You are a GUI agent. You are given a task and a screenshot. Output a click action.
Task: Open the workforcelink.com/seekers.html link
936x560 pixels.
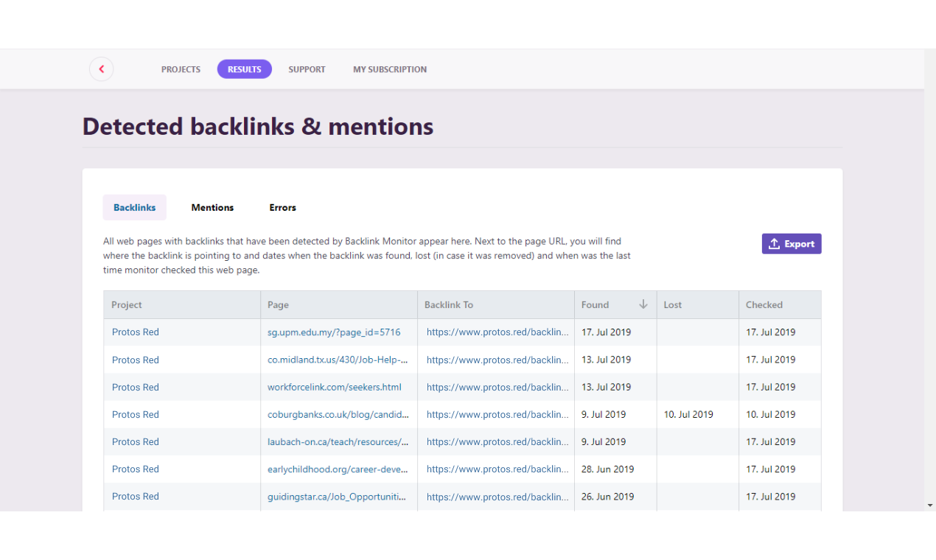[x=333, y=387]
